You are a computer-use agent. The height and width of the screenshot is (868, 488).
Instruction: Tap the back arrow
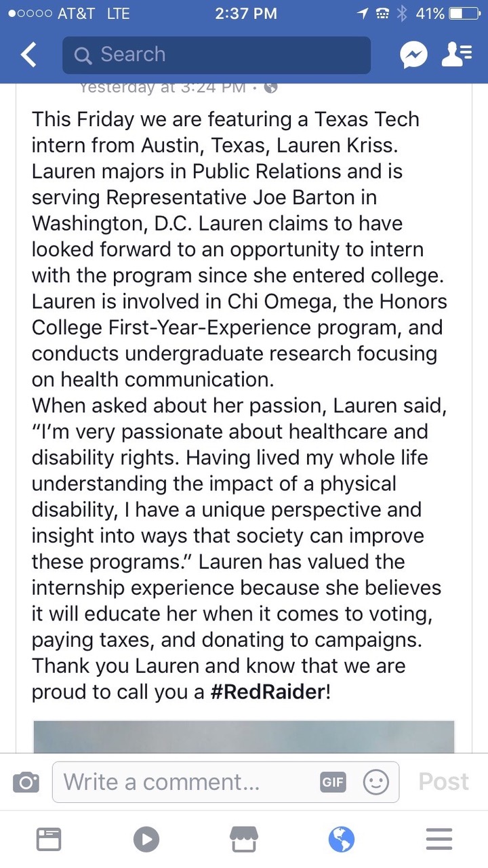[x=28, y=55]
